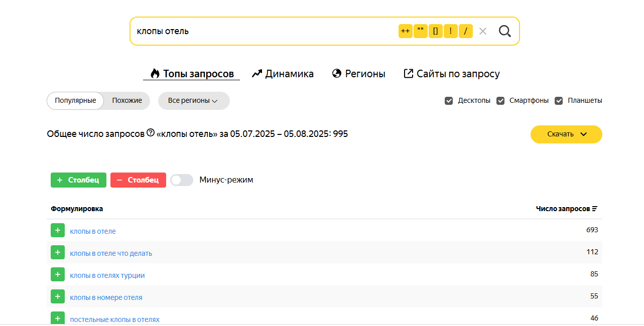Click the square brackets operator button
This screenshot has height=326, width=644.
(436, 31)
